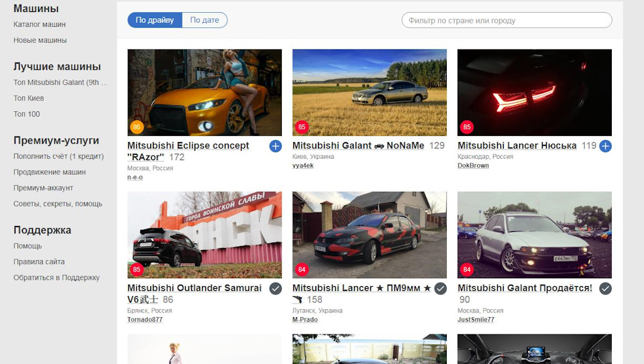Visit user DokBrown profile
This screenshot has width=644, height=364.
[473, 166]
